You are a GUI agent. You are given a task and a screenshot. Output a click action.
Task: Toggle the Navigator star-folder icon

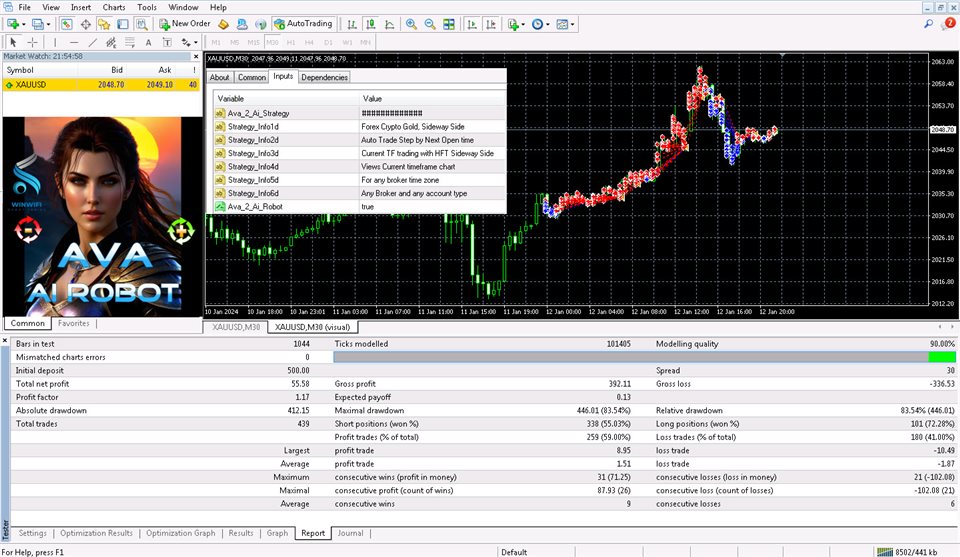click(x=104, y=24)
